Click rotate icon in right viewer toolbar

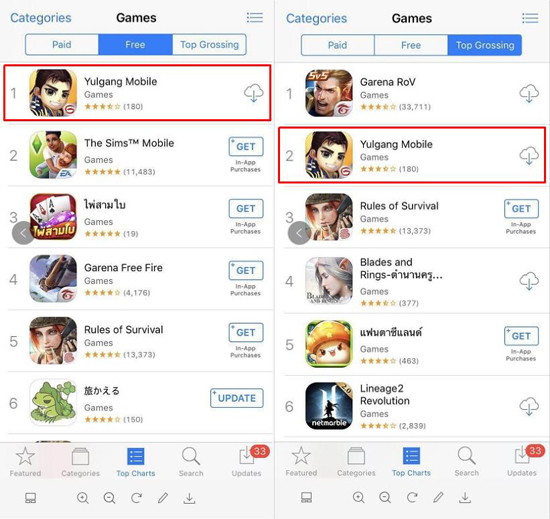click(412, 498)
